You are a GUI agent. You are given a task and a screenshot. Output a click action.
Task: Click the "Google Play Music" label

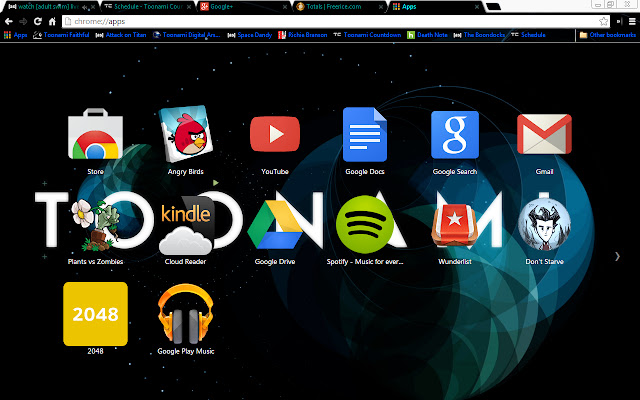186,351
